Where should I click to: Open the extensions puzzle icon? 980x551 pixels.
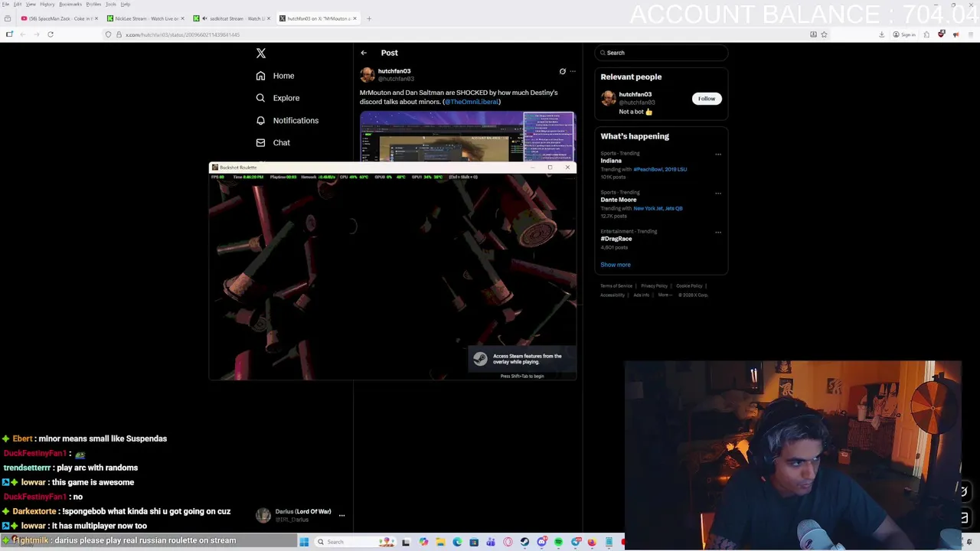click(926, 34)
